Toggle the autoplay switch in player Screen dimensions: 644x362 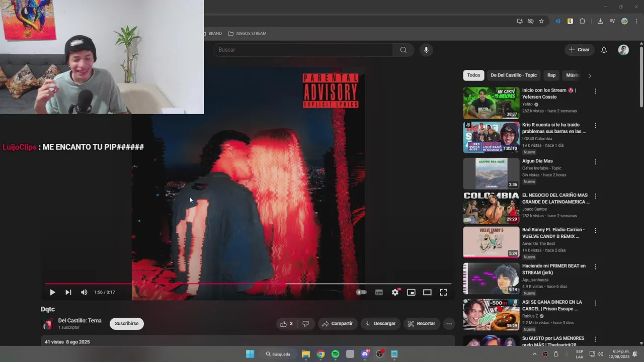[362, 292]
